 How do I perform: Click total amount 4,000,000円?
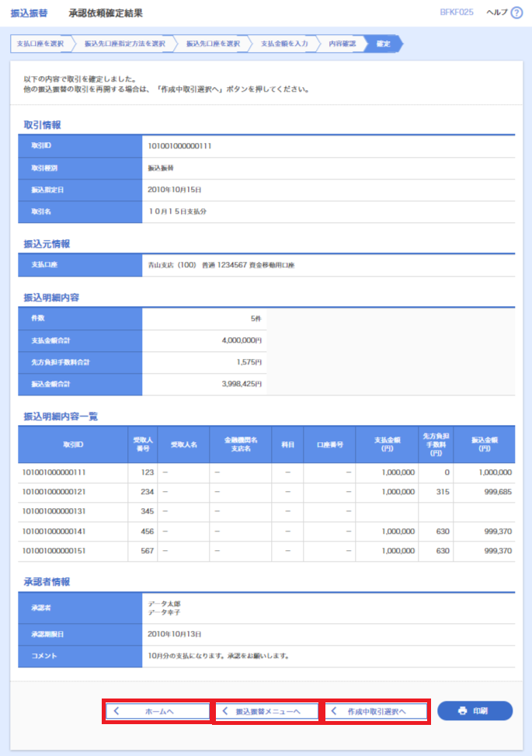pos(242,340)
